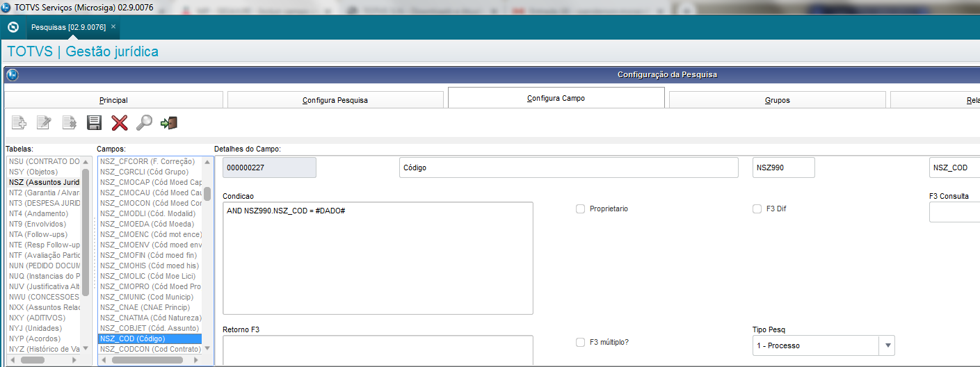Select NSY (Objetos) in Tabelas
The width and height of the screenshot is (980, 367).
(x=45, y=172)
